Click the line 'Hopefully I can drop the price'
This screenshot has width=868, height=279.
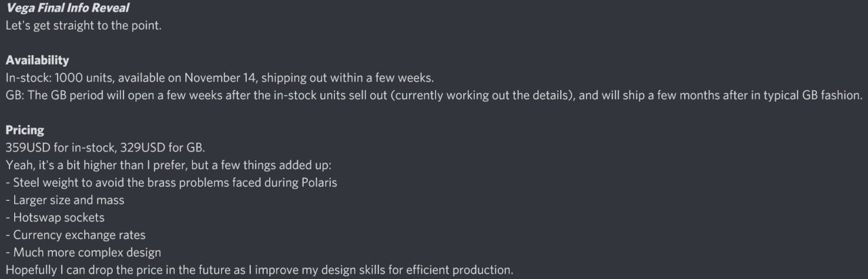pos(260,270)
